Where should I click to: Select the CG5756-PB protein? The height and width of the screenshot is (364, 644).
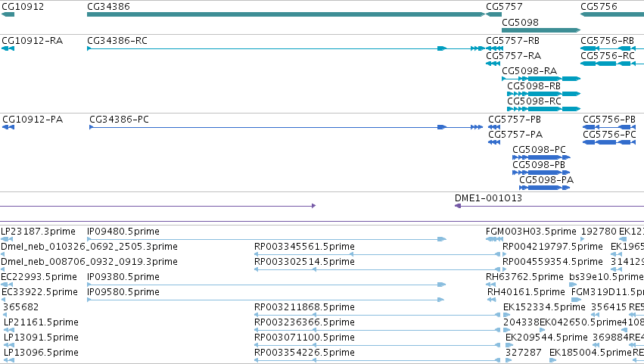[609, 120]
